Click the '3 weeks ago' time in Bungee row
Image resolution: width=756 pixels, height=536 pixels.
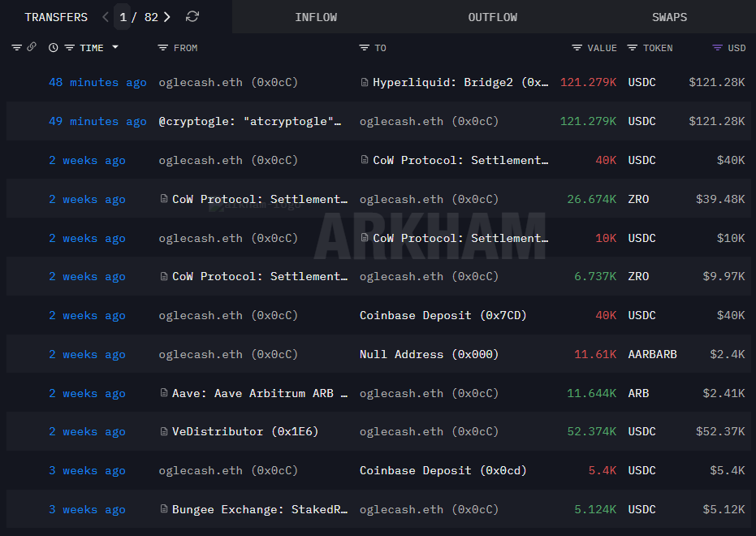tap(87, 509)
